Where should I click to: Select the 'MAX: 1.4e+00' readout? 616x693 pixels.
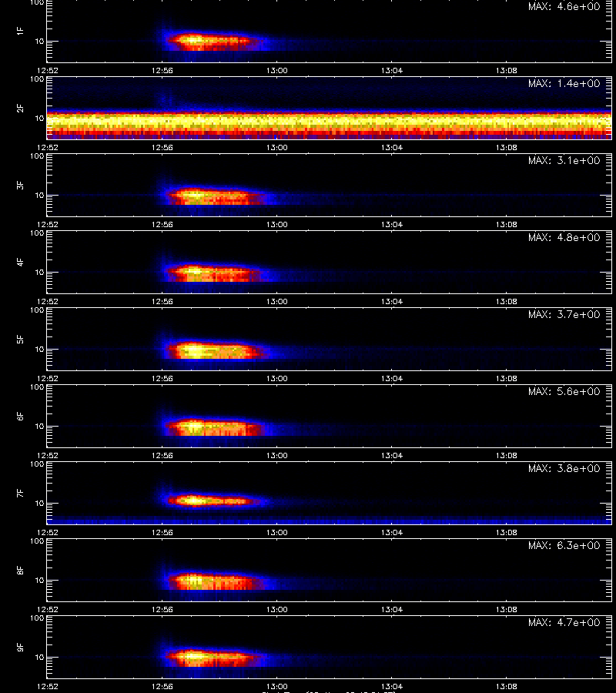pos(564,83)
